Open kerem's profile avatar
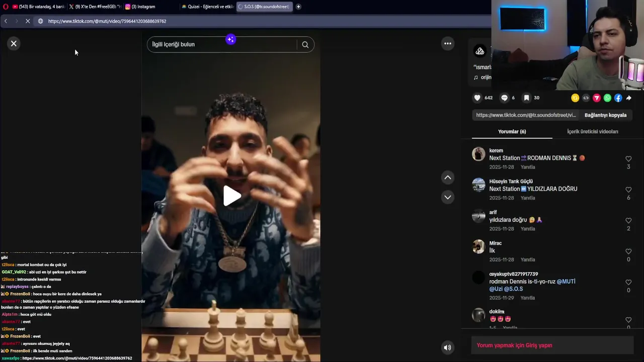This screenshot has height=362, width=644. click(x=478, y=154)
